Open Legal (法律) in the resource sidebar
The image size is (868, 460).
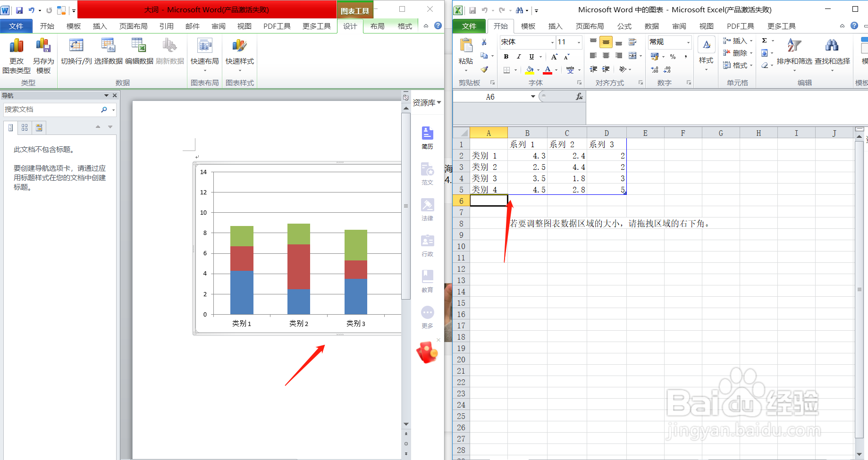pos(427,209)
